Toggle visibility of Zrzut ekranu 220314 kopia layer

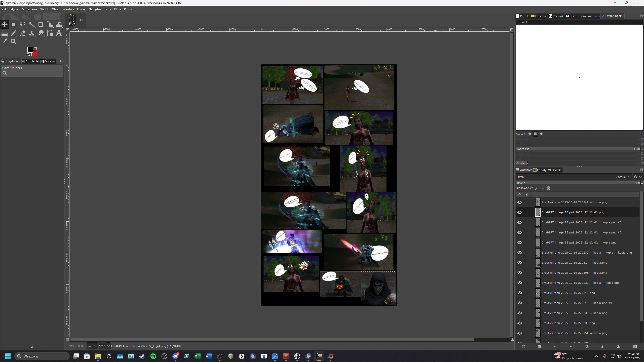pyautogui.click(x=520, y=263)
